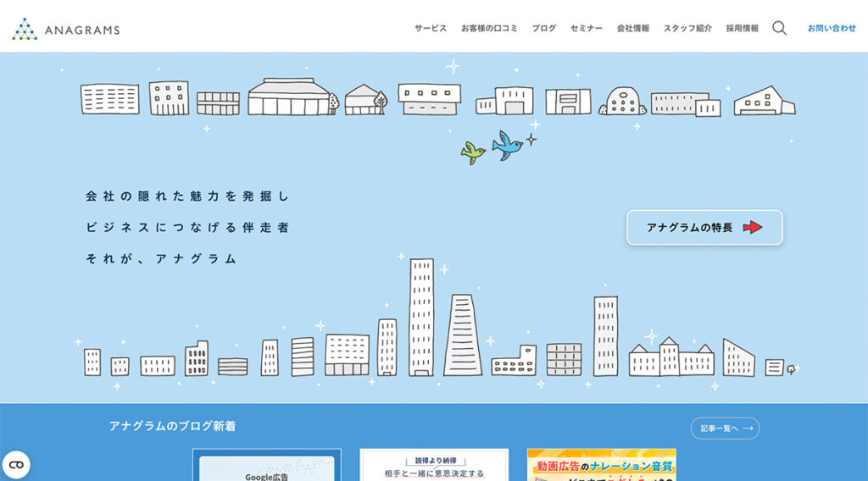Open the スタッフ紹介 menu item

pos(687,28)
